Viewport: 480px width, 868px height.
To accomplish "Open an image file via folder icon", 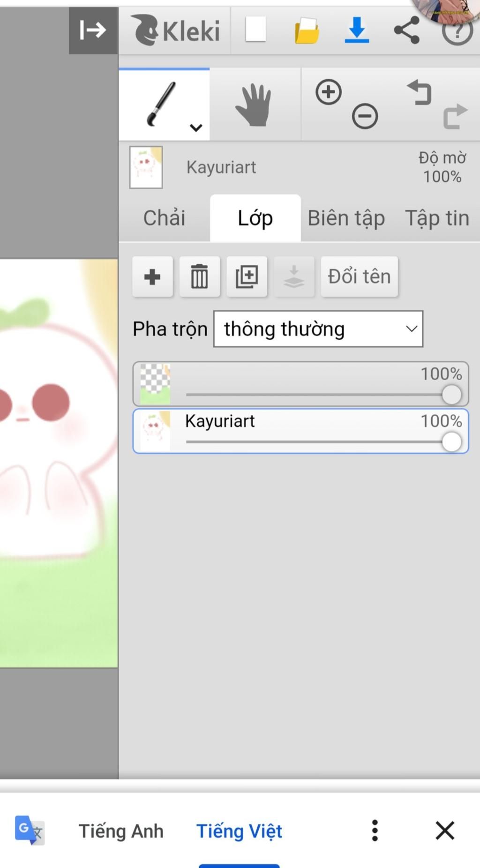I will click(x=307, y=30).
